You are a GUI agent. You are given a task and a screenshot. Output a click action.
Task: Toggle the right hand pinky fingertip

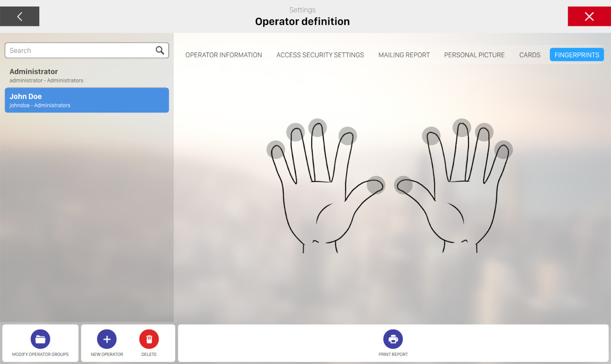point(503,150)
